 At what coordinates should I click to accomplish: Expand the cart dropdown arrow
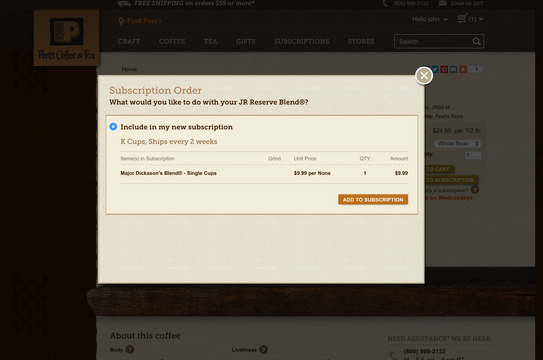[481, 19]
